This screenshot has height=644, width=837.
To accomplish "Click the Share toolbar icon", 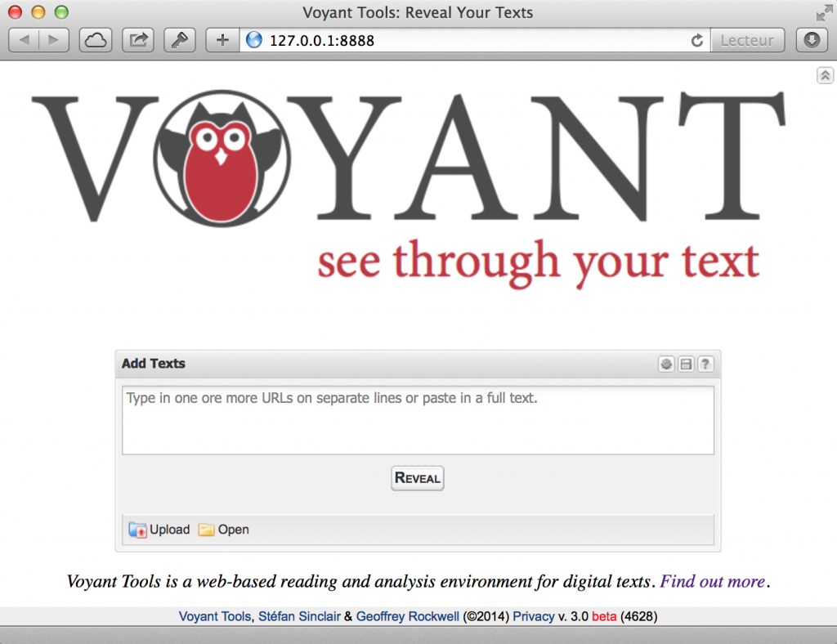I will click(138, 40).
